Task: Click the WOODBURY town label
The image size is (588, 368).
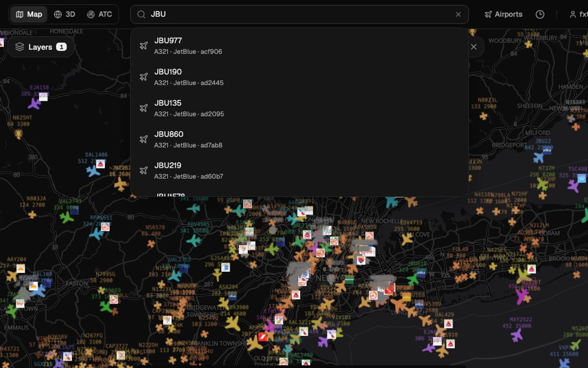Action: (505, 41)
